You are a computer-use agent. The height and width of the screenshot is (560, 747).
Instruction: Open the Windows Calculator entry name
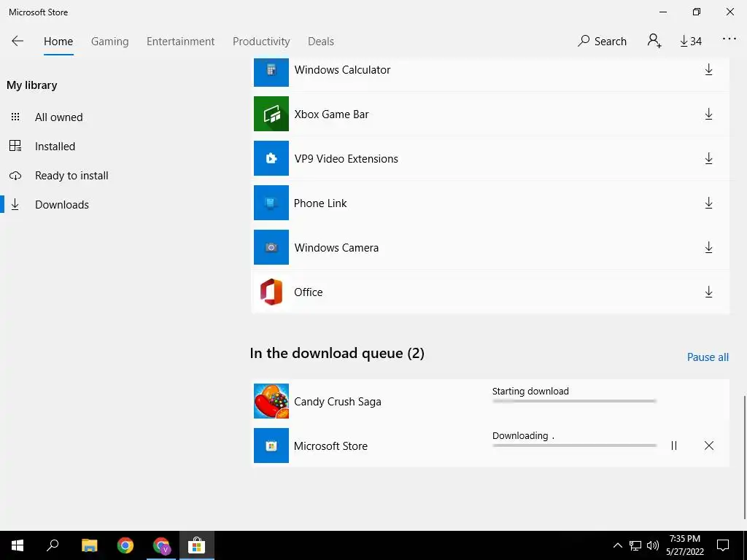(x=342, y=70)
